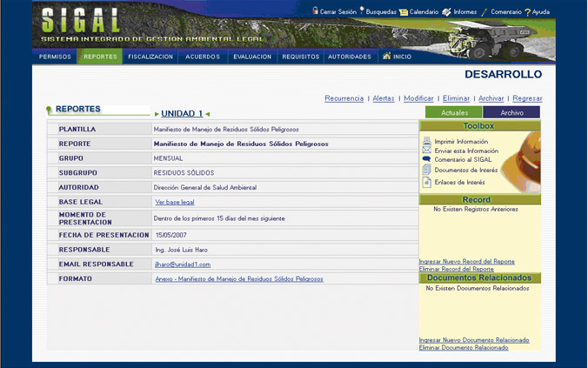
Task: Click the printer icon for Imprimir Información
Action: tap(426, 141)
